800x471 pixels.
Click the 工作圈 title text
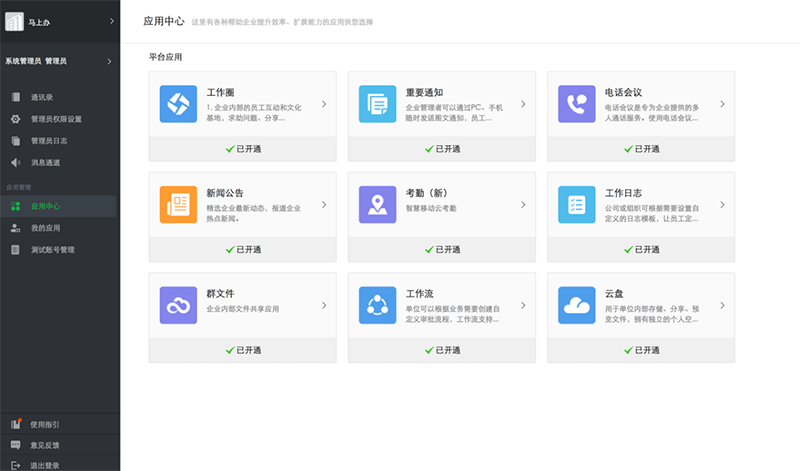tap(220, 92)
